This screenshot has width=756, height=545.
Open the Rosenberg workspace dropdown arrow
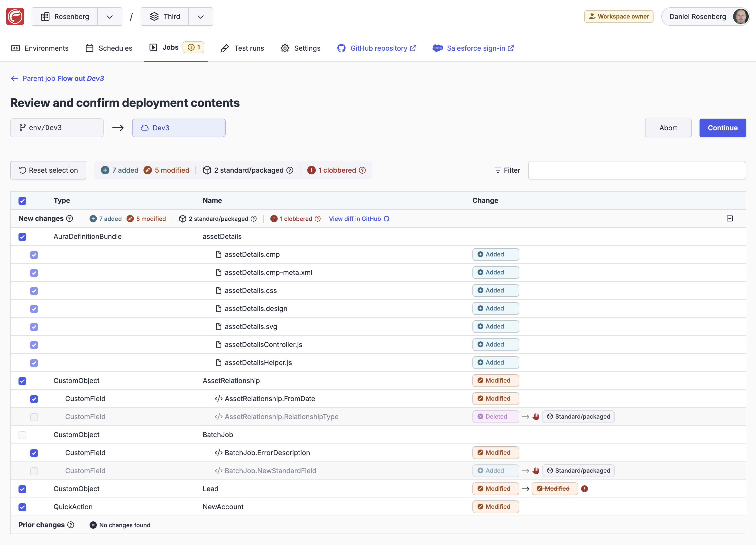[109, 17]
